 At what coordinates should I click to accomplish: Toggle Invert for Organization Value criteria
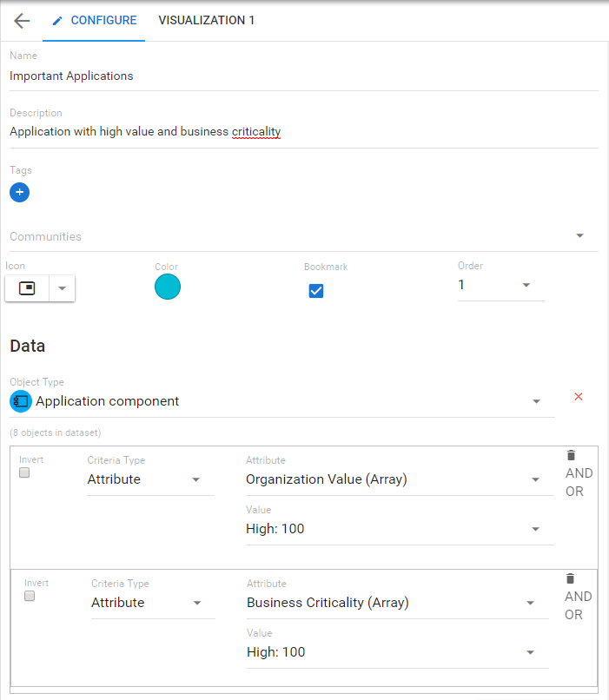[x=24, y=472]
